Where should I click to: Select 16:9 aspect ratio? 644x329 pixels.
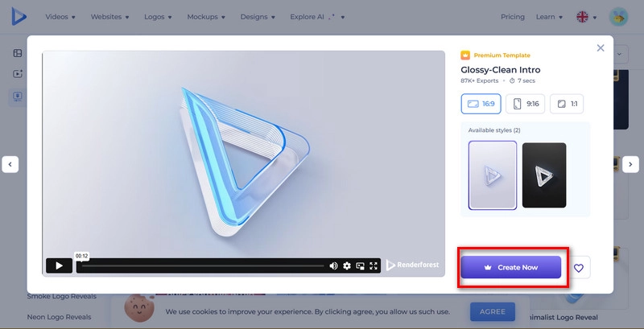pyautogui.click(x=481, y=104)
